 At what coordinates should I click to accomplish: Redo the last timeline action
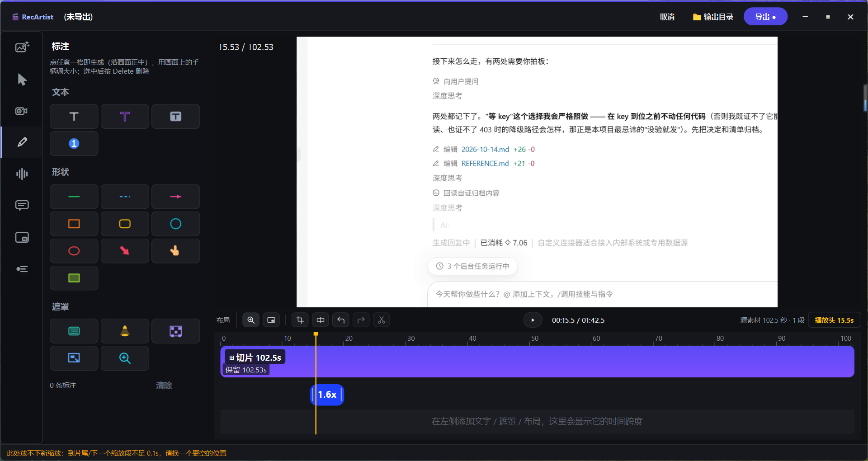tap(361, 320)
